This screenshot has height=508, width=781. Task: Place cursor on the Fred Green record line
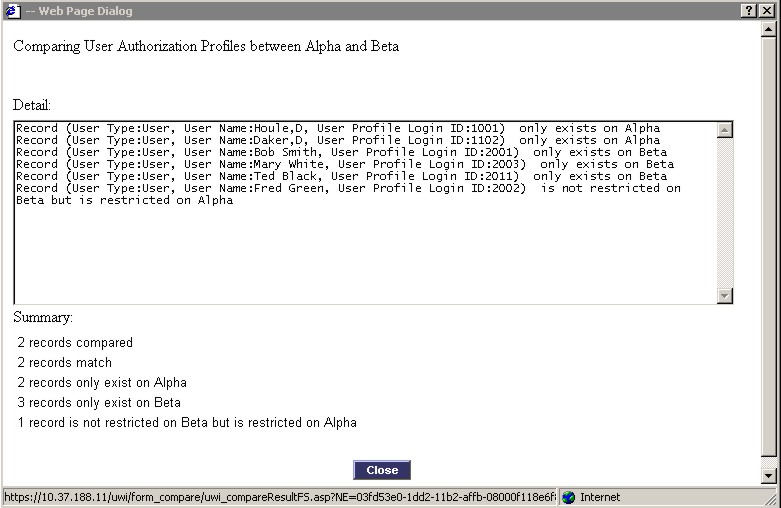(x=348, y=194)
